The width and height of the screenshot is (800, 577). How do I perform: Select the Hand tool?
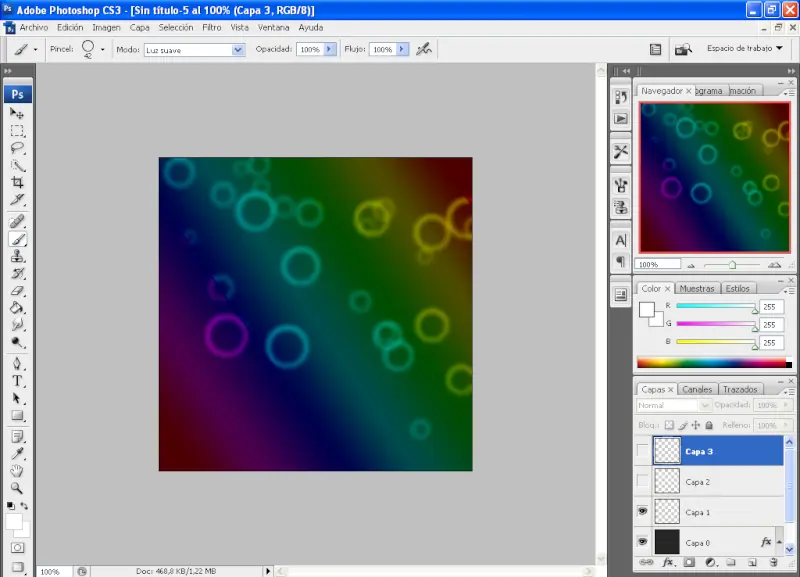pyautogui.click(x=17, y=471)
